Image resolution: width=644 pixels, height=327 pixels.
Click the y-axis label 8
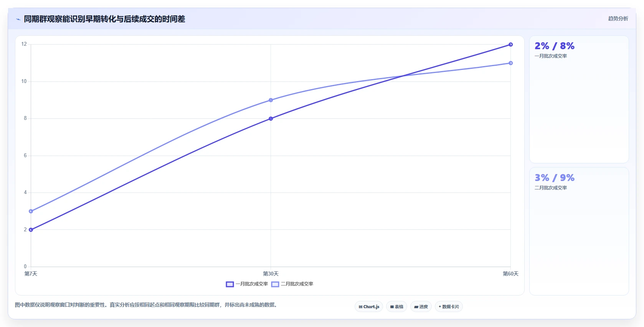25,118
